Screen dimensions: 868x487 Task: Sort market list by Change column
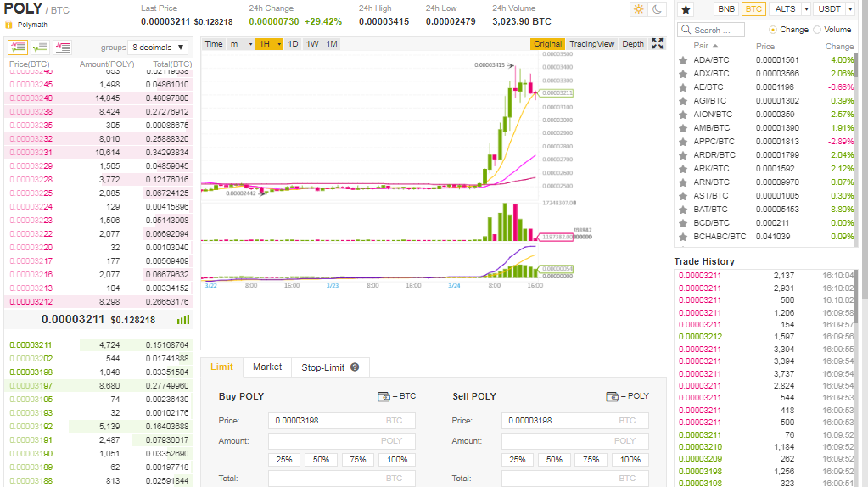(839, 46)
